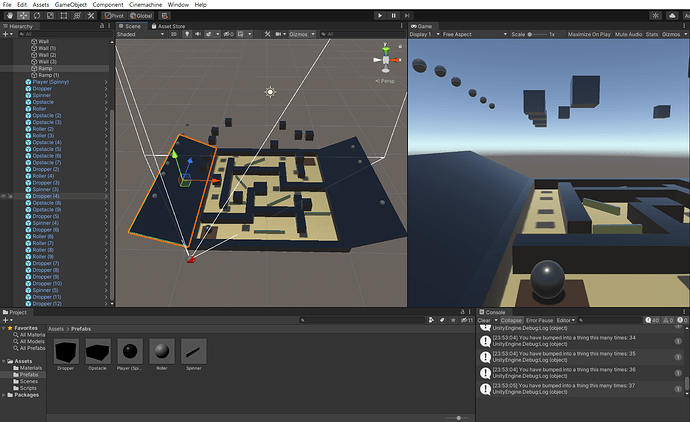Click the Pause button
The image size is (690, 422).
pos(393,15)
